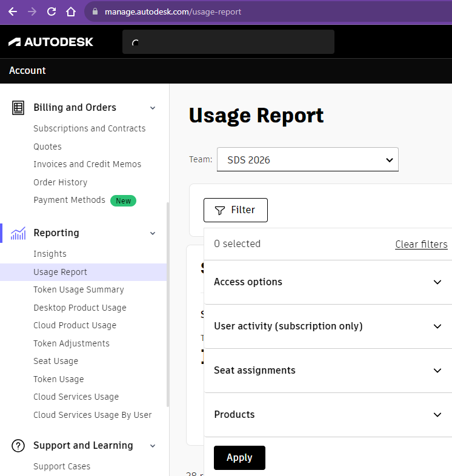
Task: Click the Apply button
Action: coord(239,458)
